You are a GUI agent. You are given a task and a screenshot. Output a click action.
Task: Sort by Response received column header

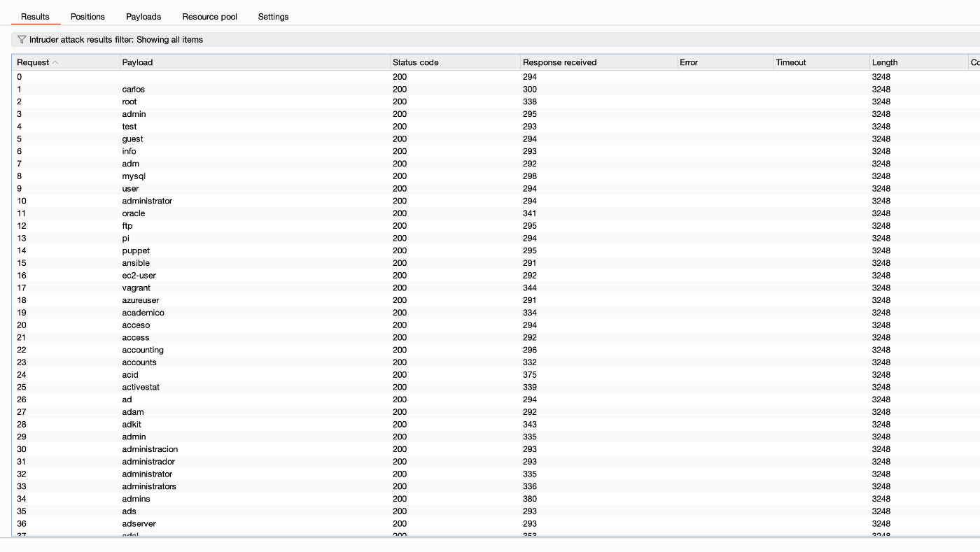click(x=598, y=62)
